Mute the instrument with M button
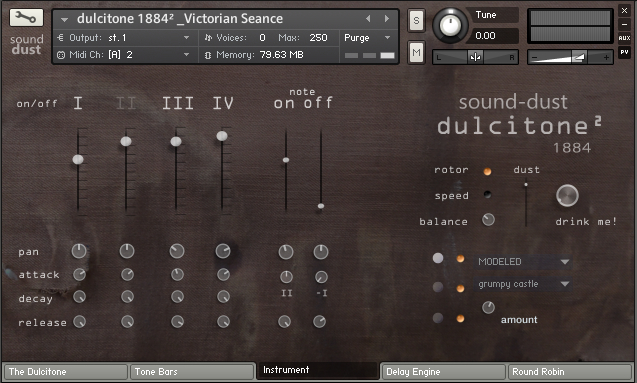 [x=416, y=52]
